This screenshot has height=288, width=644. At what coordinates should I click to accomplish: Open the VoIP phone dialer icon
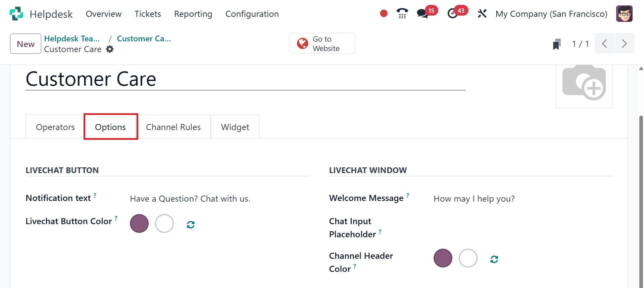402,13
